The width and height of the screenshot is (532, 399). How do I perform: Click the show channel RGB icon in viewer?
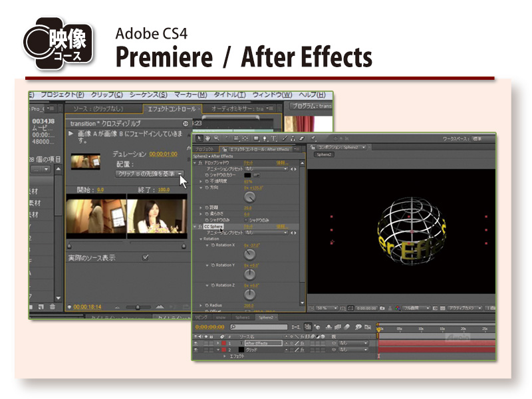(398, 308)
